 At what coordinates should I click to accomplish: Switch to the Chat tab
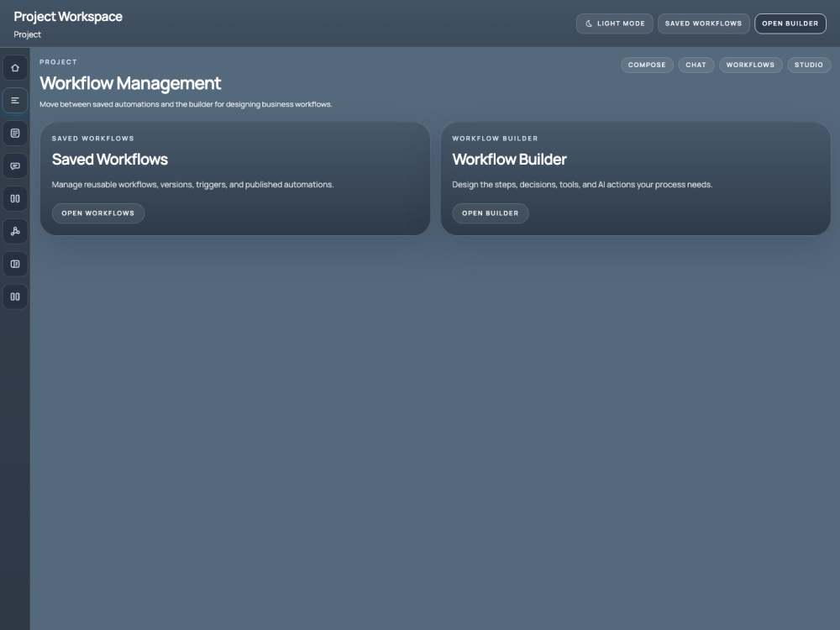pos(696,65)
